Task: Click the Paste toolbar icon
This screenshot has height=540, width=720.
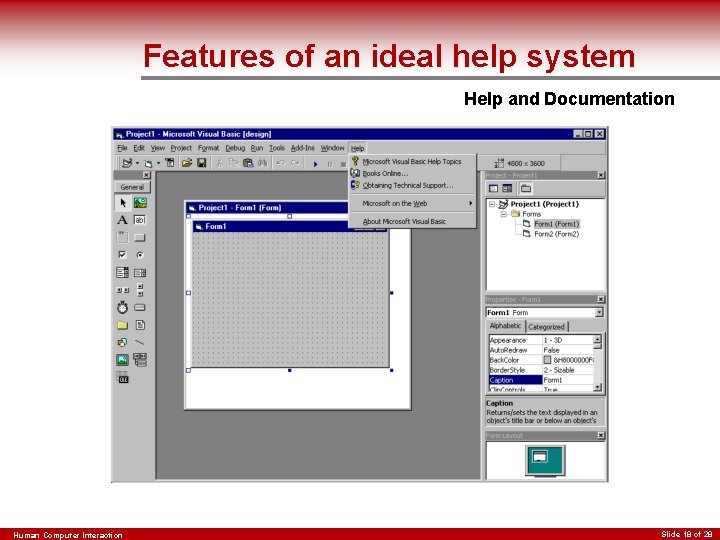Action: point(248,163)
